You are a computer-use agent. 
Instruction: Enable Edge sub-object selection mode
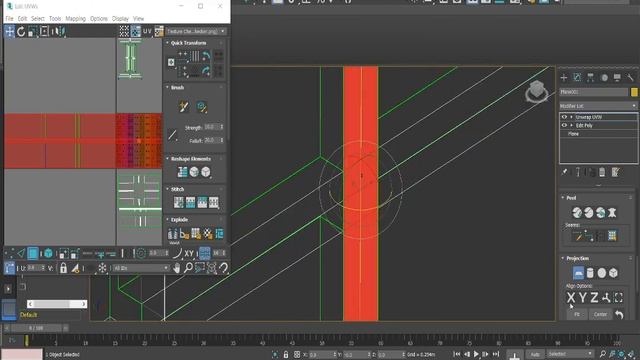pyautogui.click(x=21, y=253)
